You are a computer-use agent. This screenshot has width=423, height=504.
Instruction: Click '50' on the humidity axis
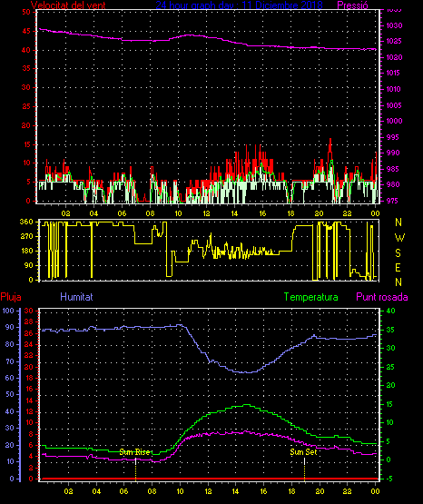click(x=10, y=394)
